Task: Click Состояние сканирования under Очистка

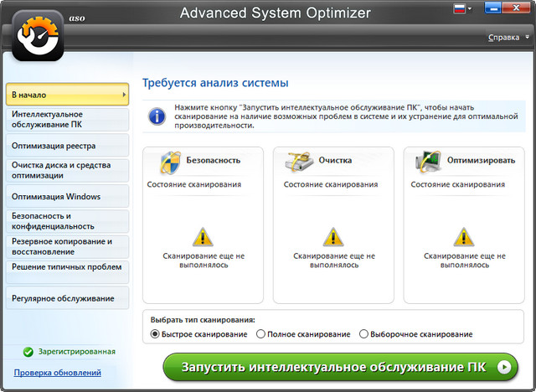Action: 331,184
